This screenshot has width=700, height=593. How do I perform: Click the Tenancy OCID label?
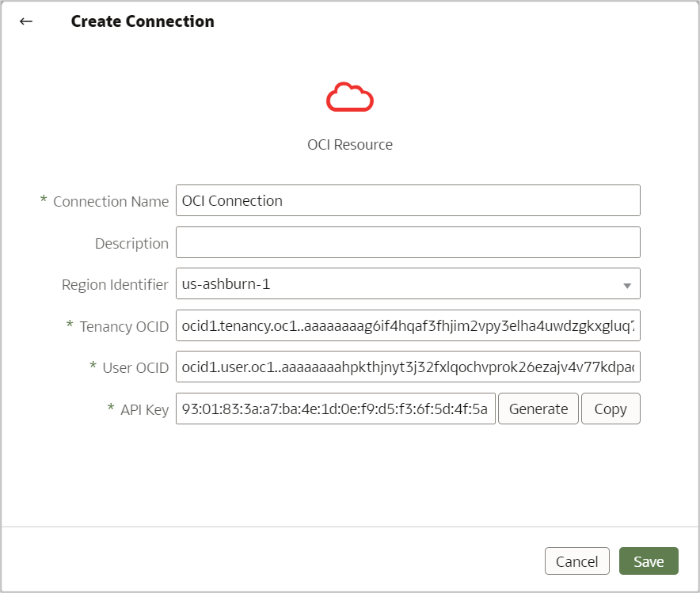pos(124,325)
